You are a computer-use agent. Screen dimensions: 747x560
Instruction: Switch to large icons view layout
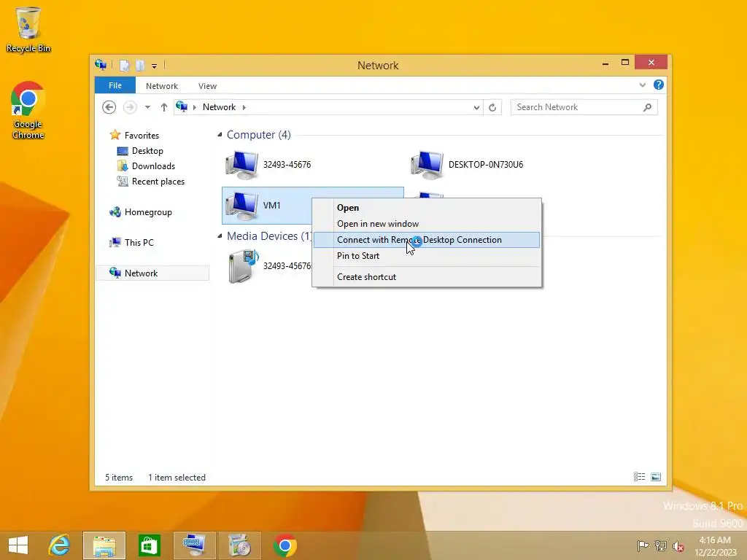click(656, 477)
